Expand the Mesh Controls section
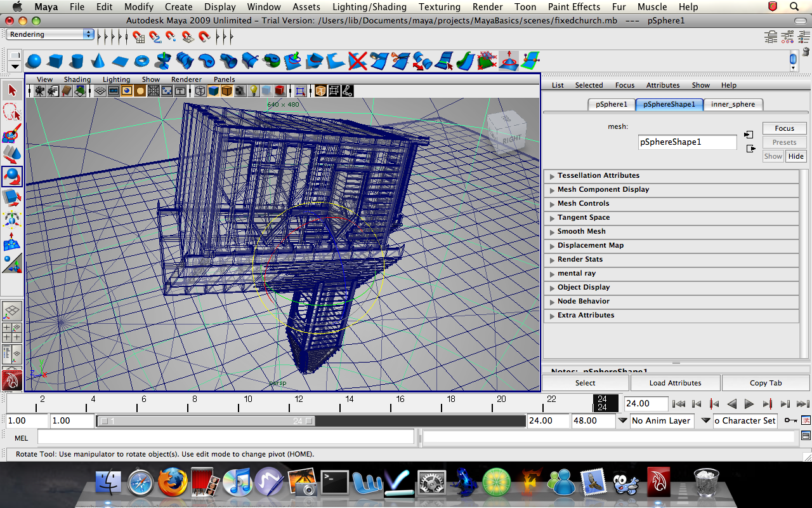The image size is (812, 508). [x=671, y=203]
